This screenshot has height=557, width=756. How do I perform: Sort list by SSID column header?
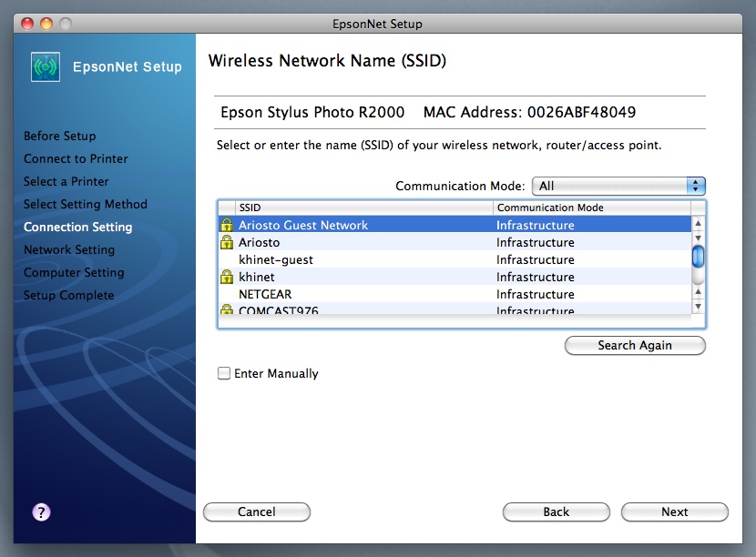tap(363, 208)
